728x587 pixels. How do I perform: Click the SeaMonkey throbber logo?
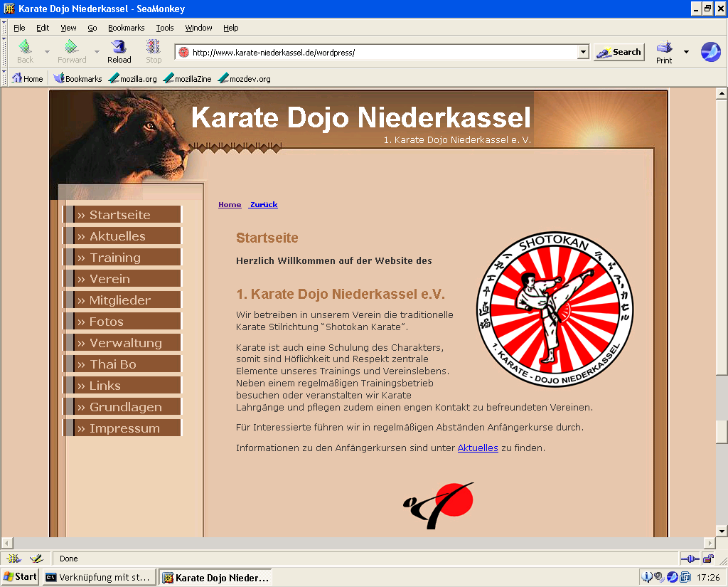tap(710, 51)
